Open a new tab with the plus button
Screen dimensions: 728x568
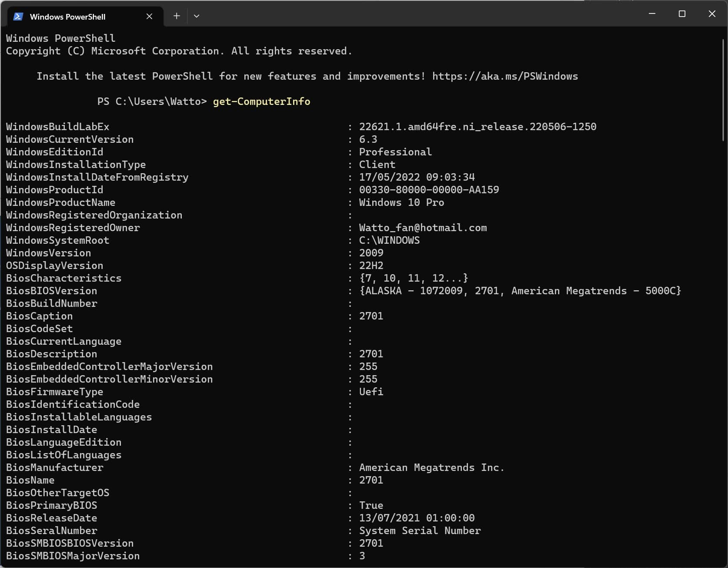click(177, 16)
